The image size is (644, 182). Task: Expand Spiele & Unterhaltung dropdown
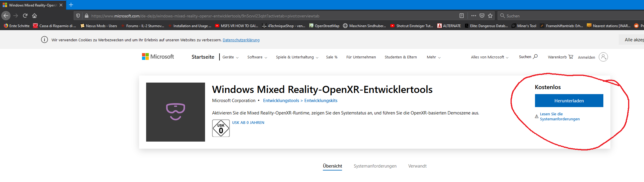pos(297,57)
